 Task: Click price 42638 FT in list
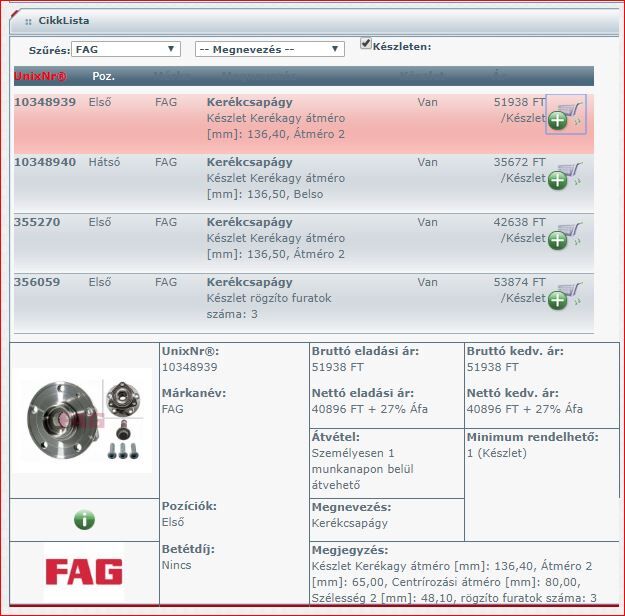(519, 222)
